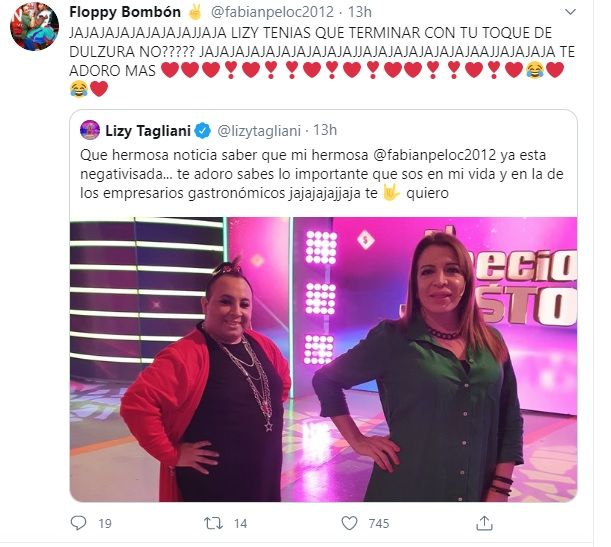Open Floppy Bombón's profile avatar
611x547 pixels.
tap(34, 26)
